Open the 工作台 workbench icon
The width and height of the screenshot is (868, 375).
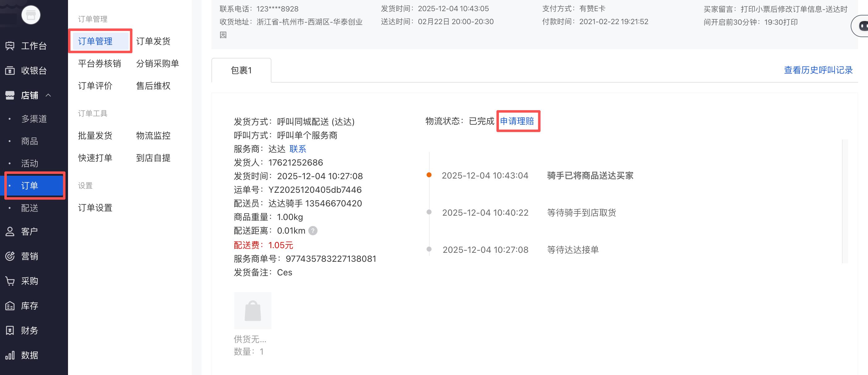coord(10,45)
